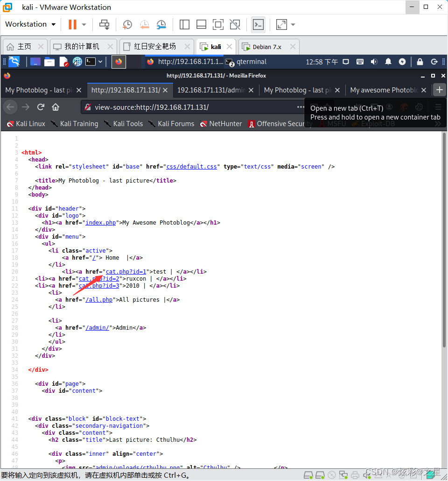The height and width of the screenshot is (481, 448).
Task: Expand the stretch guest display dropdown
Action: click(293, 24)
